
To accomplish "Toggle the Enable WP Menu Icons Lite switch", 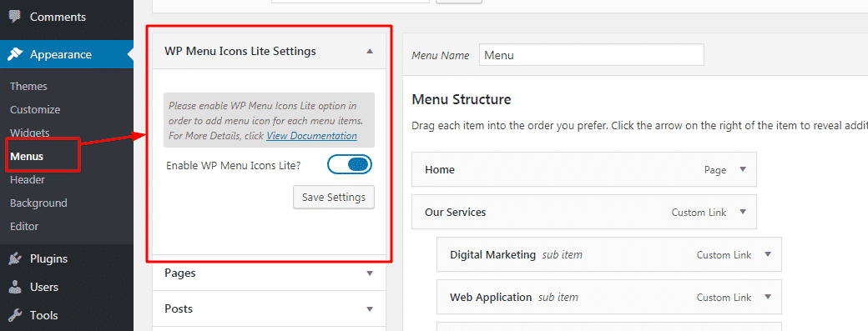I will click(350, 165).
